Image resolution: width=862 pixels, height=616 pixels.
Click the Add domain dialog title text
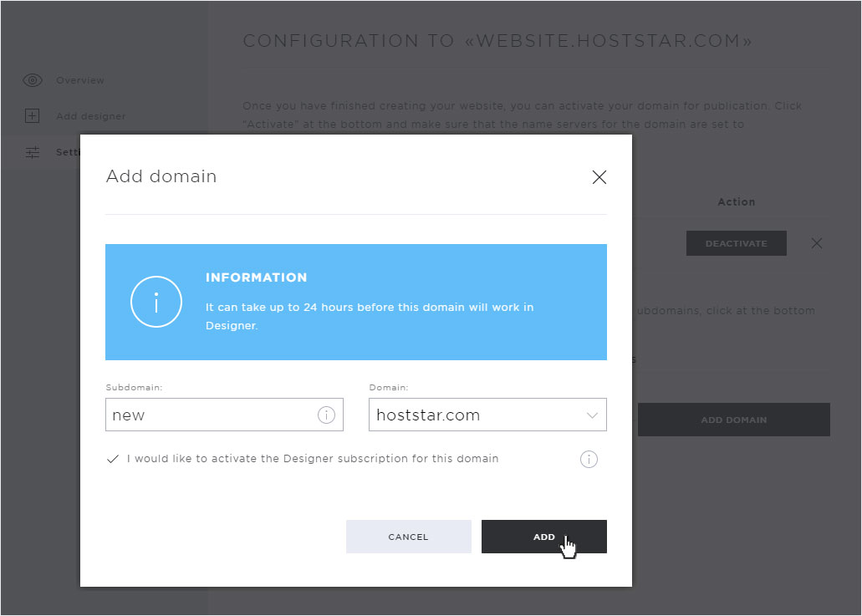[x=161, y=176]
